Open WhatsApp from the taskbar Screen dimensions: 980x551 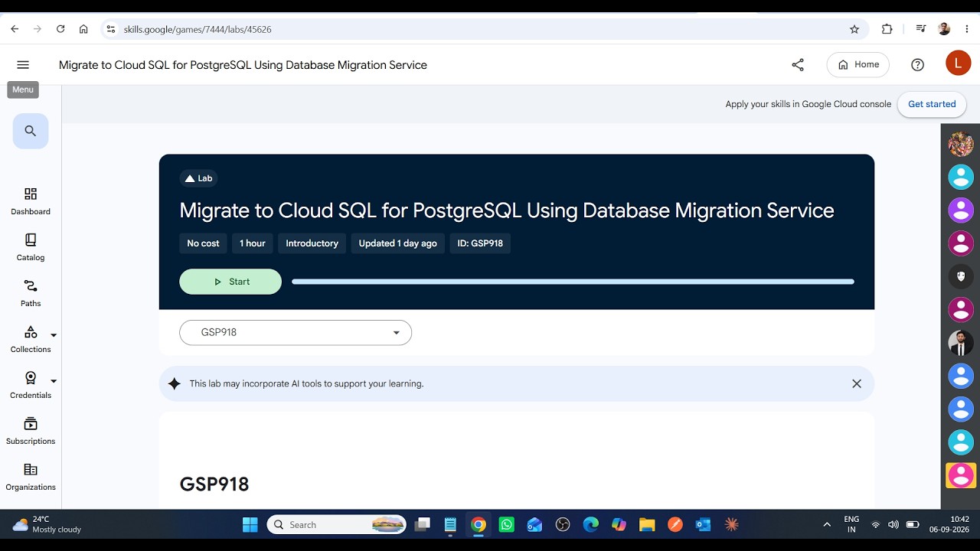tap(506, 524)
